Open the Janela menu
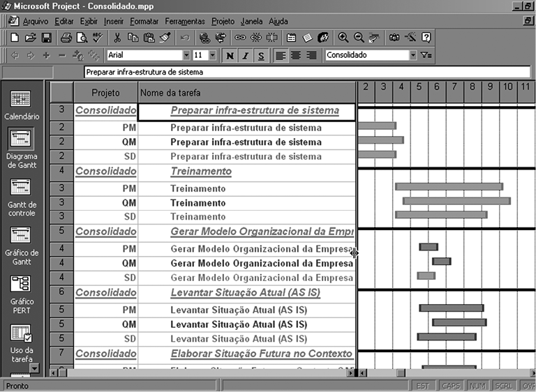Screen dimensions: 536x392 pos(251,22)
